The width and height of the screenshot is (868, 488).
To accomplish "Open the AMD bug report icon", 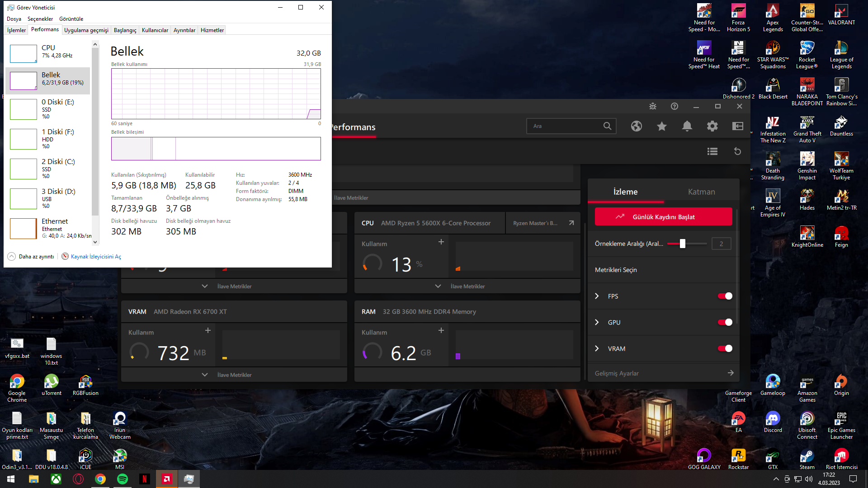I will point(652,106).
